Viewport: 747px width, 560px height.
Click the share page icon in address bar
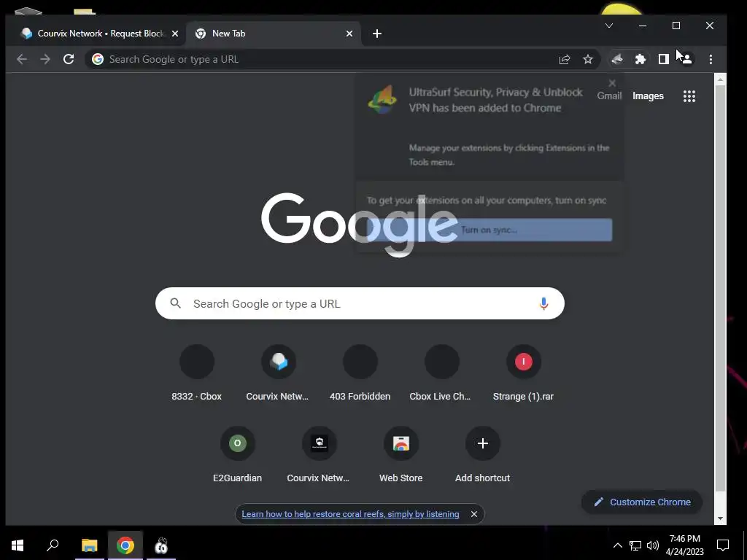565,59
